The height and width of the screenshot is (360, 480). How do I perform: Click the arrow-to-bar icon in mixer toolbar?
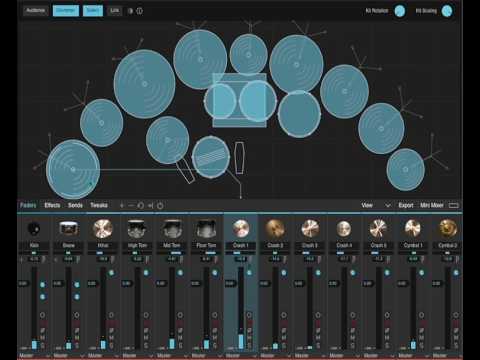pos(150,205)
